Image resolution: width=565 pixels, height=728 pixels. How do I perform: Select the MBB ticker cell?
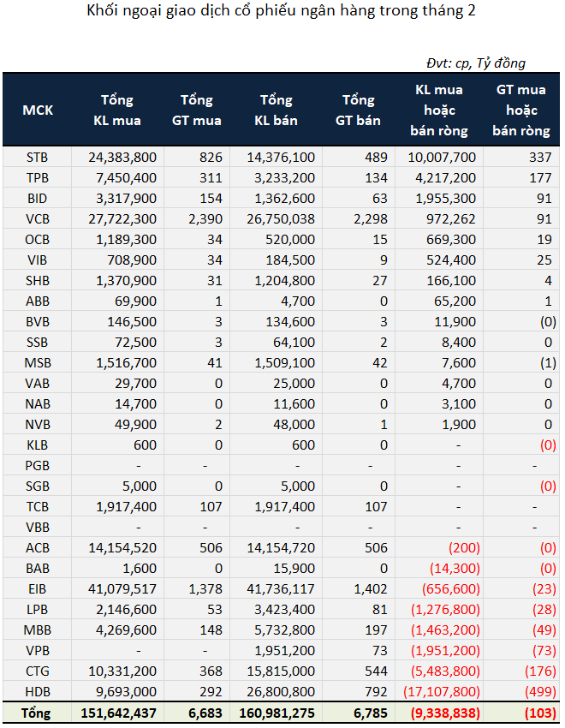coord(38,630)
